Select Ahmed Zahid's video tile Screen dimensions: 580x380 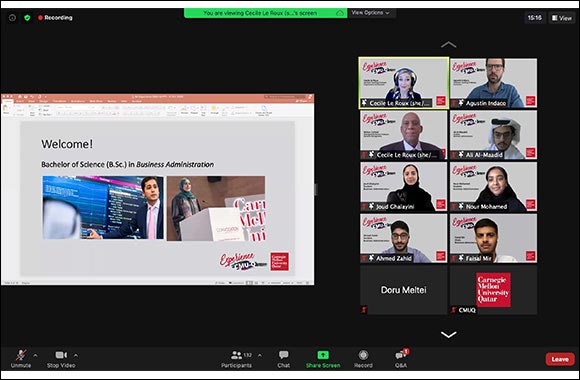404,238
